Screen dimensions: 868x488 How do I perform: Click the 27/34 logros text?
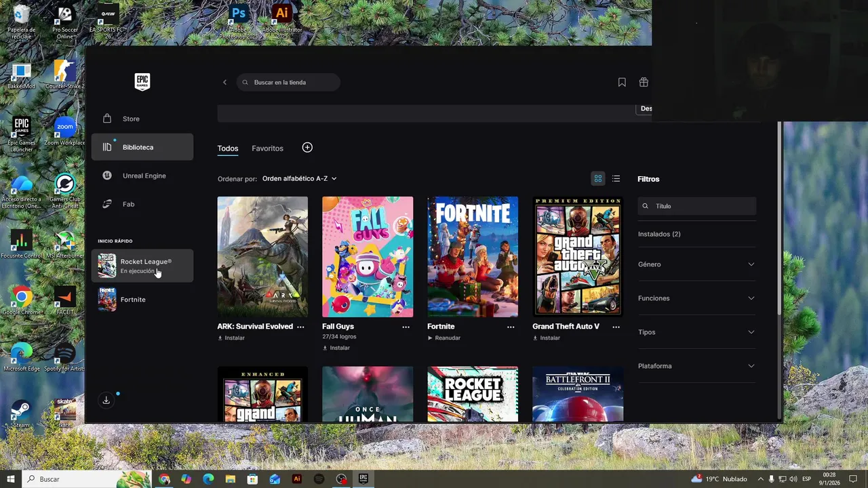click(x=339, y=337)
